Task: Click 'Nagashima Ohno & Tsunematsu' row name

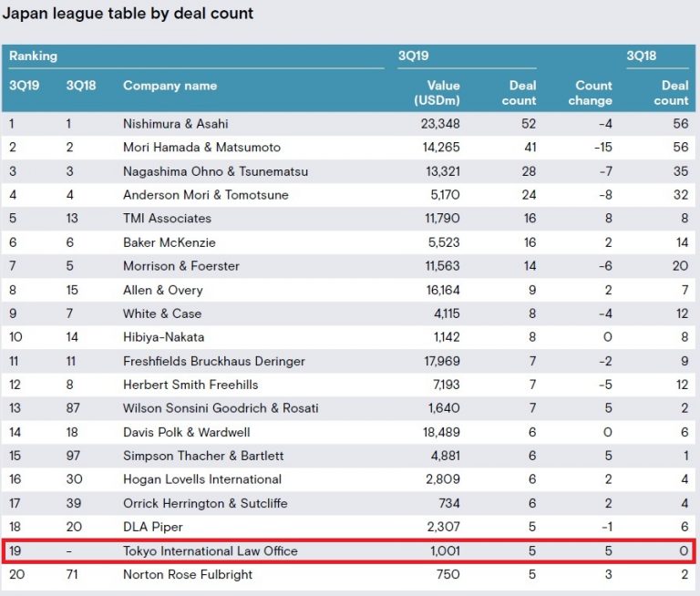Action: point(216,171)
